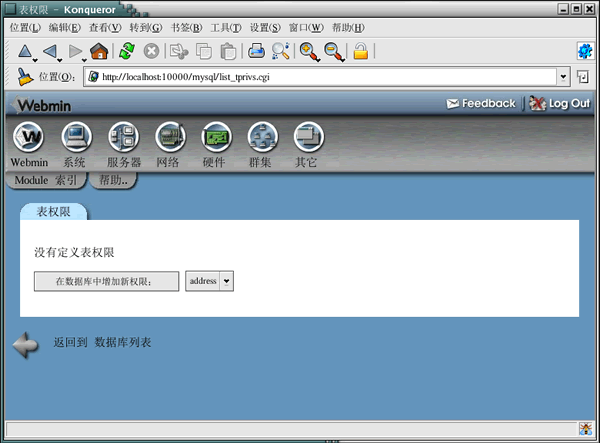Click the return arrow icon at bottom
Viewport: 600px width, 443px height.
25,345
